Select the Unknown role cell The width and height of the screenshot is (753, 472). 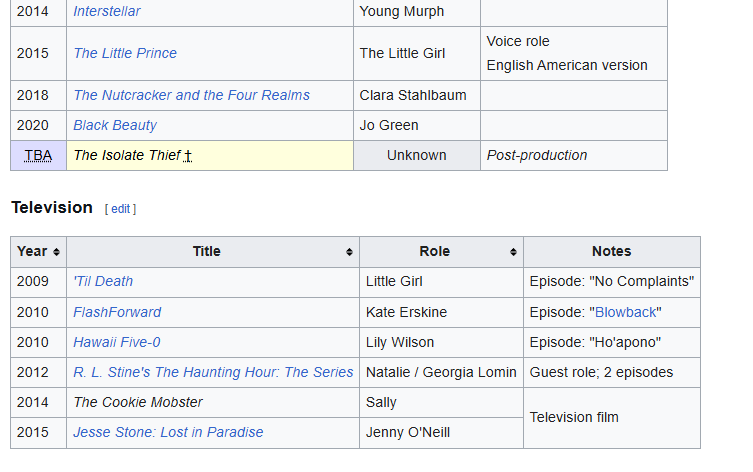(x=417, y=156)
